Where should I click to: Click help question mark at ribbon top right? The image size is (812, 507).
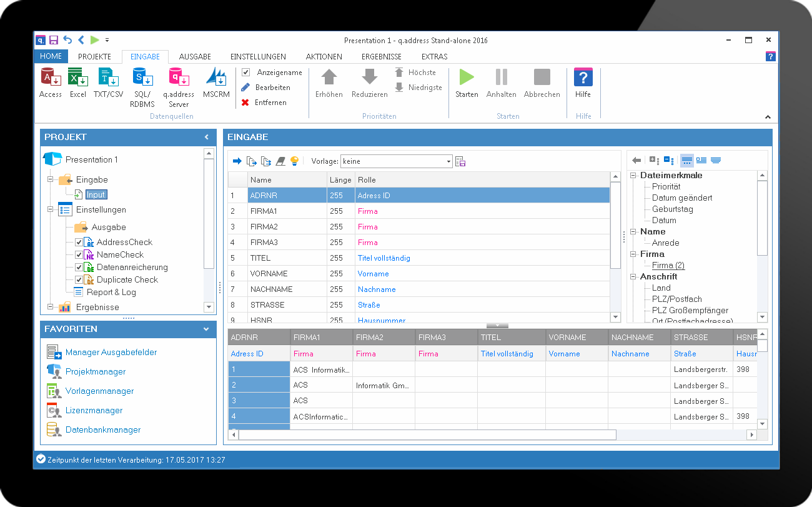point(771,56)
